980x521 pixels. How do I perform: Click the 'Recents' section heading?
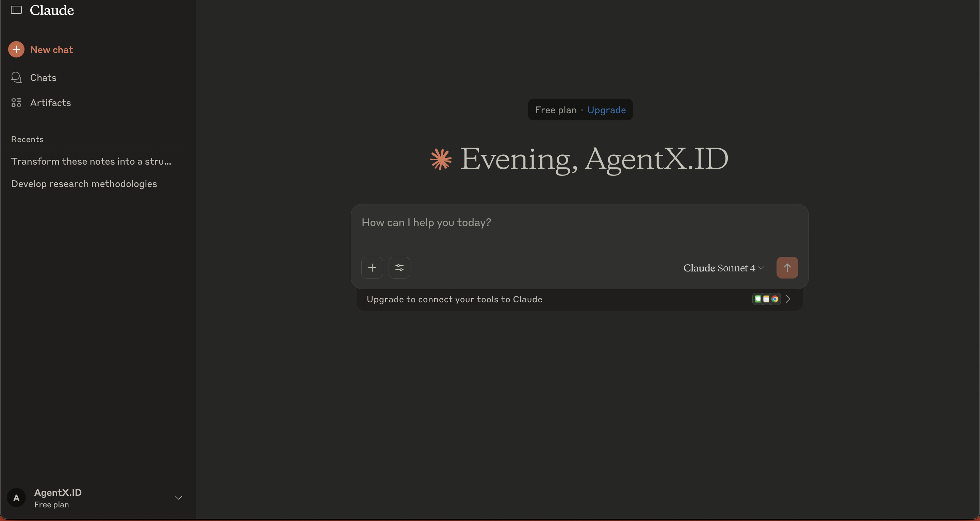point(27,139)
